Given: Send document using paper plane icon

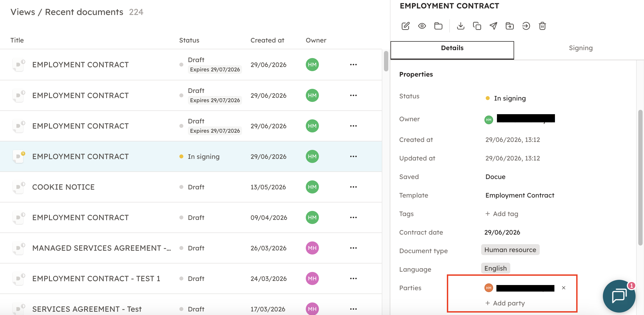Looking at the screenshot, I should pos(493,26).
